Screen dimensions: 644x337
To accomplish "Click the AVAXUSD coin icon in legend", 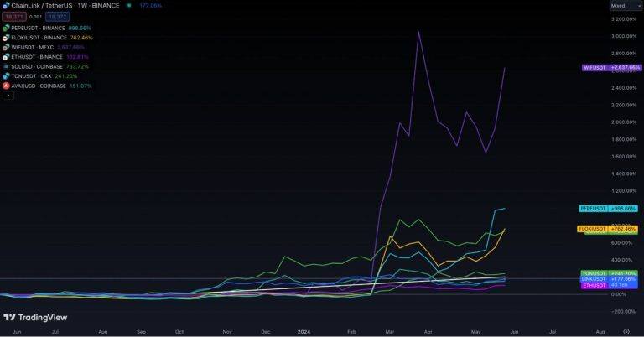I will point(6,86).
